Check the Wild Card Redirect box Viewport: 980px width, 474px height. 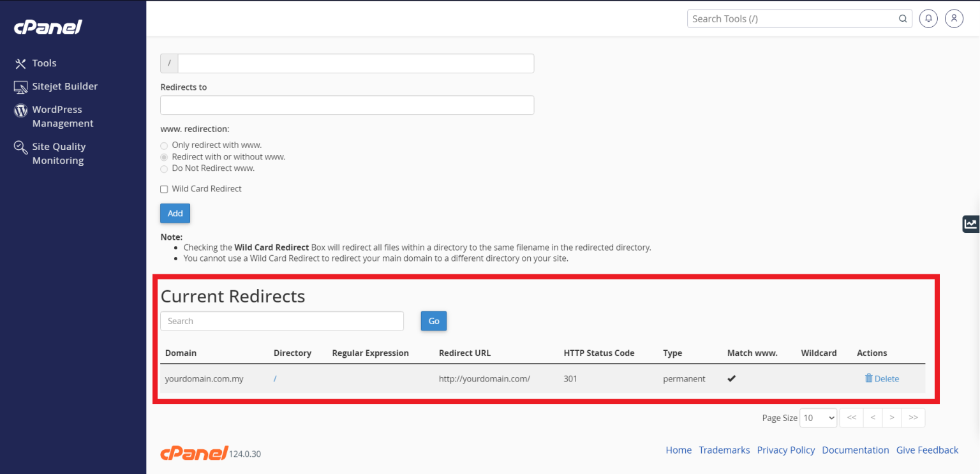(164, 189)
